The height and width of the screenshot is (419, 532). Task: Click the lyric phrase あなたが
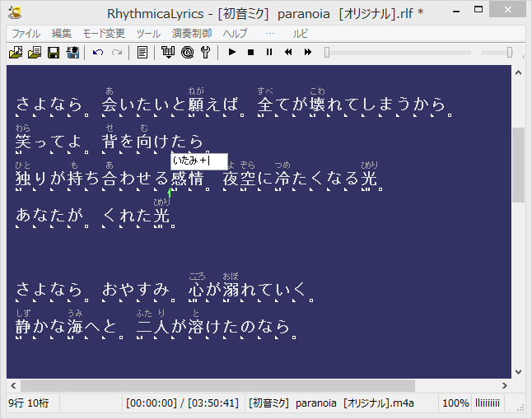(x=49, y=215)
